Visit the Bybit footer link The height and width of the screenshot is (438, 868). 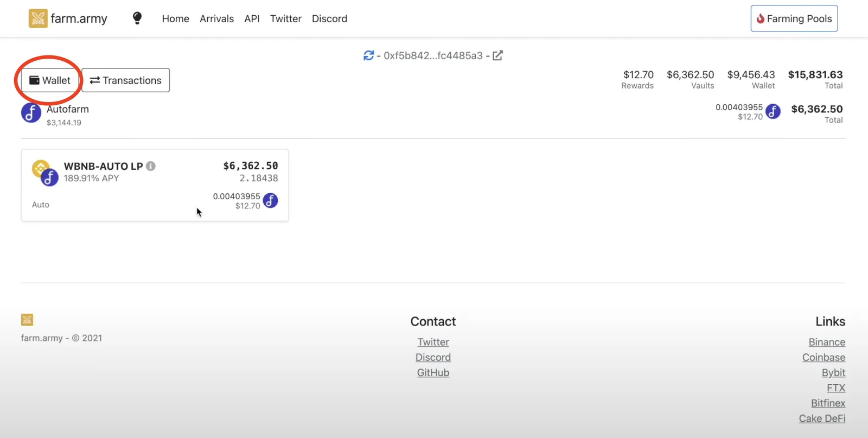833,372
